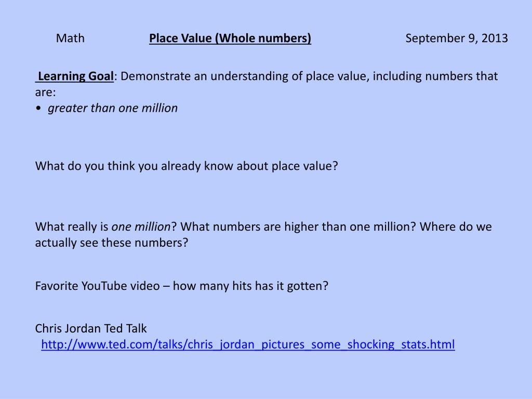Viewport: 532px width, 399px height.
Task: Select the "Place Value (Whole numbers)" title
Action: click(230, 38)
